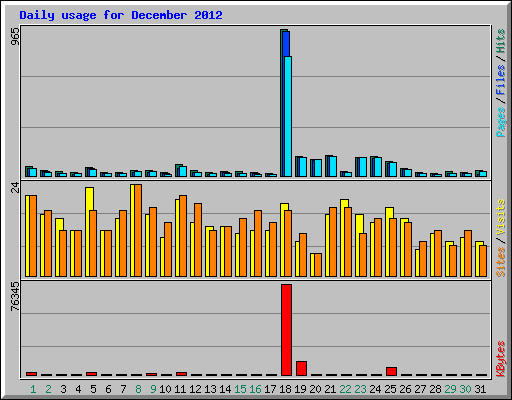
Task: Click the day 10 axis label
Action: pyautogui.click(x=165, y=389)
